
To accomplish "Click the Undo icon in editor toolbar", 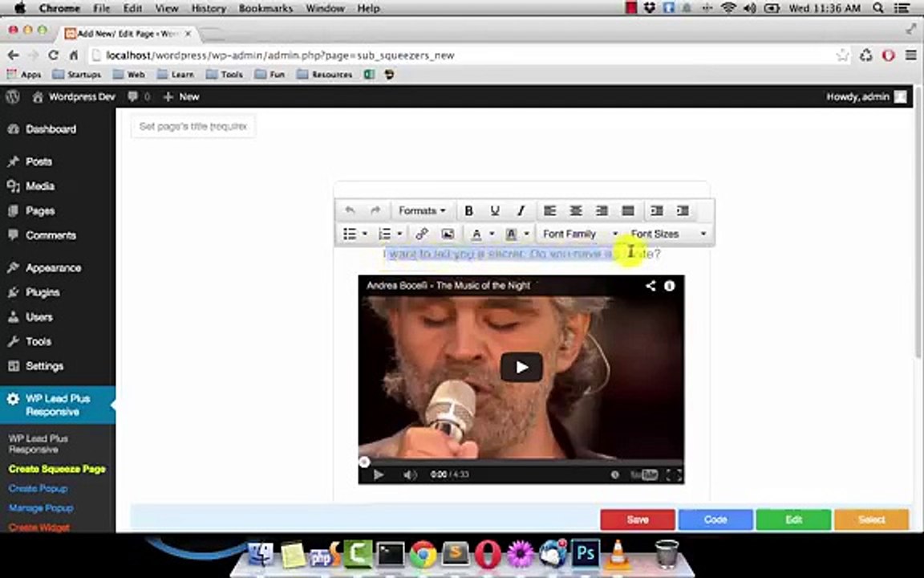I will click(x=350, y=210).
